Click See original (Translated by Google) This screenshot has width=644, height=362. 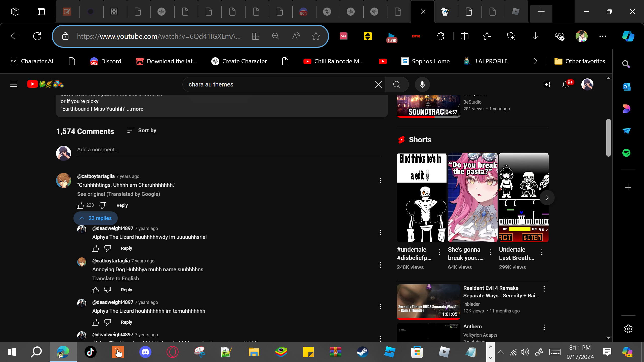(x=118, y=194)
